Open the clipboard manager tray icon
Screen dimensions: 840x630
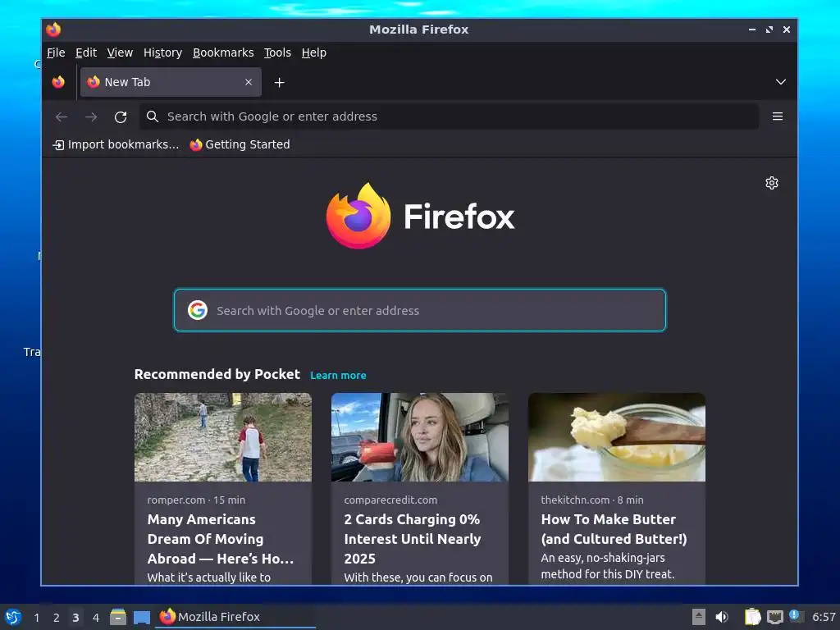[x=752, y=617]
